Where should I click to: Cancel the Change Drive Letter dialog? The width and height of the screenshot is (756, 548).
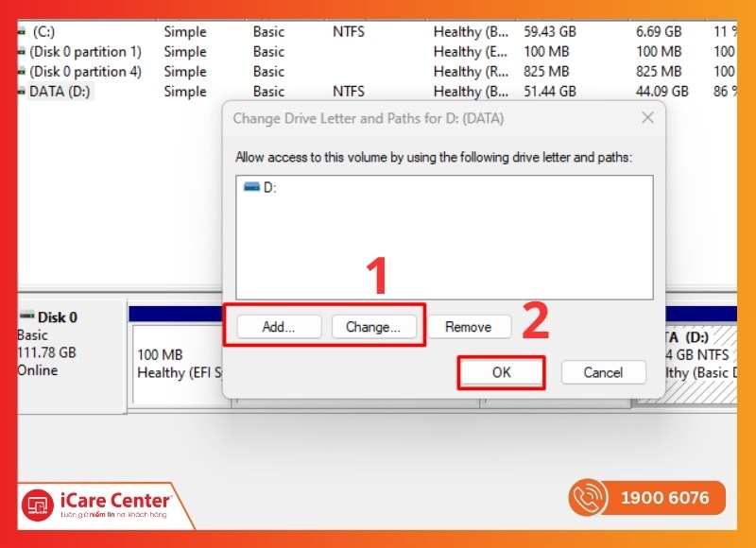603,372
